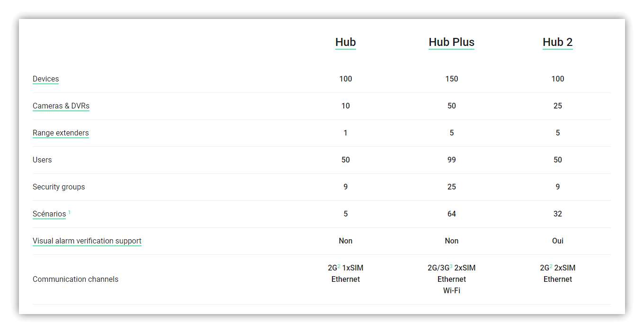Select the Communication channels row label

[x=75, y=279]
